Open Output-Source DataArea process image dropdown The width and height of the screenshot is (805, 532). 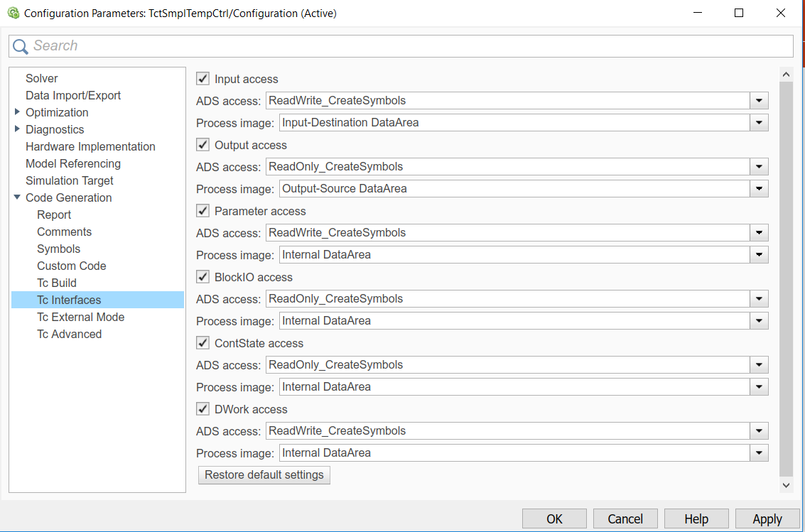[759, 189]
